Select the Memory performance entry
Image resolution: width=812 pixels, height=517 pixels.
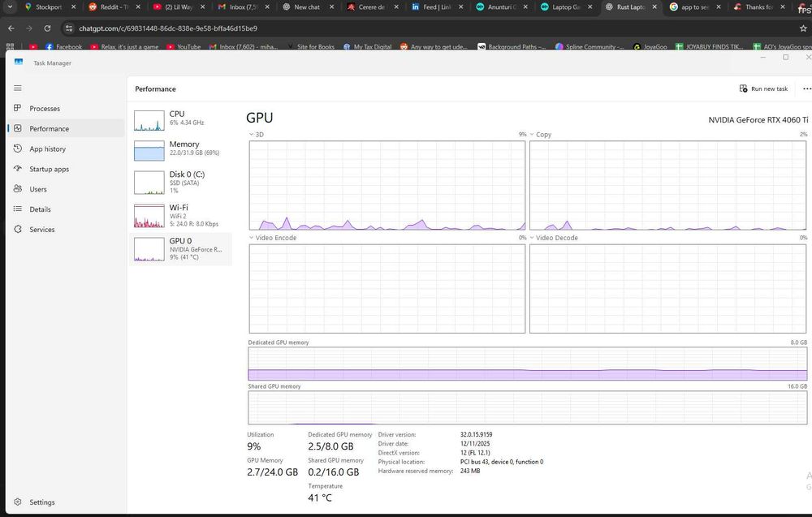[x=180, y=150]
